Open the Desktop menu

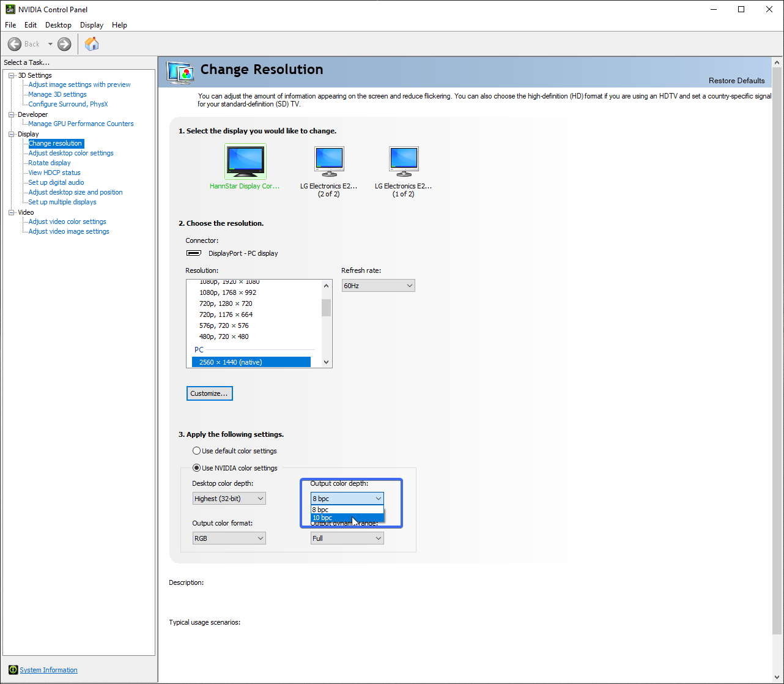58,25
